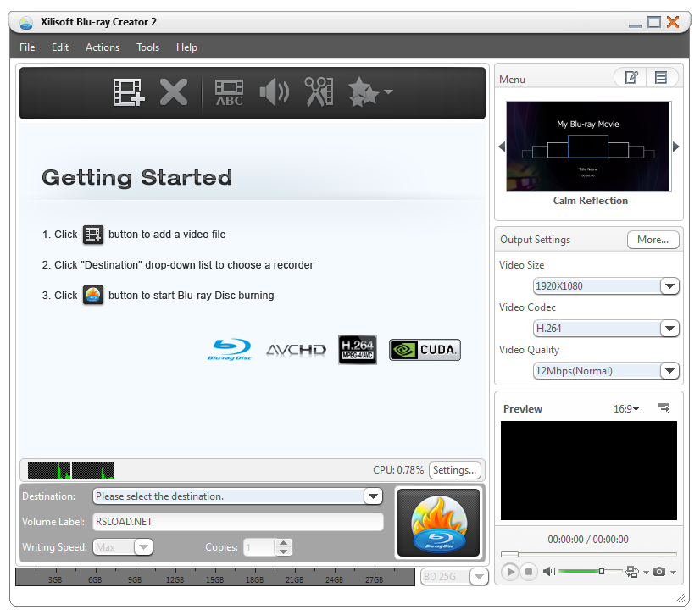Decrease the Copies count stepper
This screenshot has width=700, height=615.
click(x=284, y=551)
